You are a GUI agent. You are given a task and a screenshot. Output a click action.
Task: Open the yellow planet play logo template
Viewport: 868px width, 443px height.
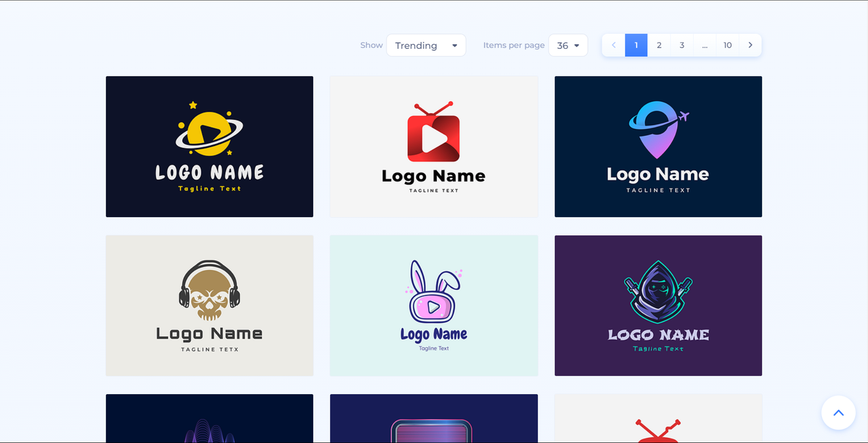(210, 147)
